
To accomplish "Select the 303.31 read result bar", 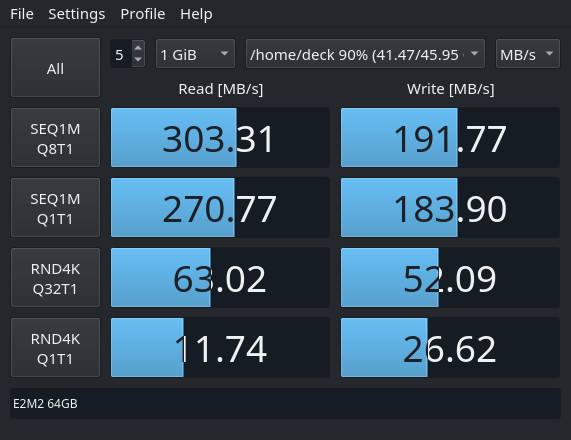I will click(x=220, y=138).
